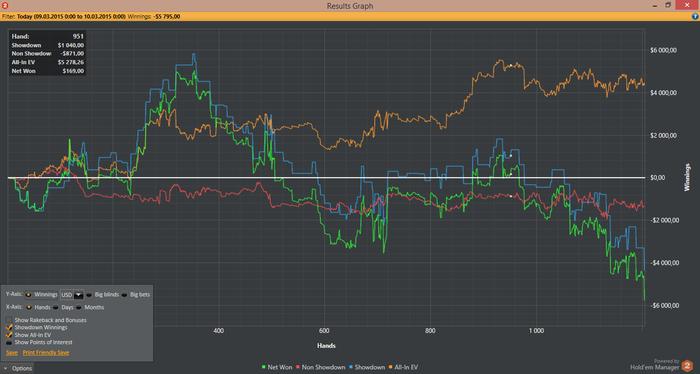
Task: Click the Non Showdown legend label
Action: [x=324, y=367]
